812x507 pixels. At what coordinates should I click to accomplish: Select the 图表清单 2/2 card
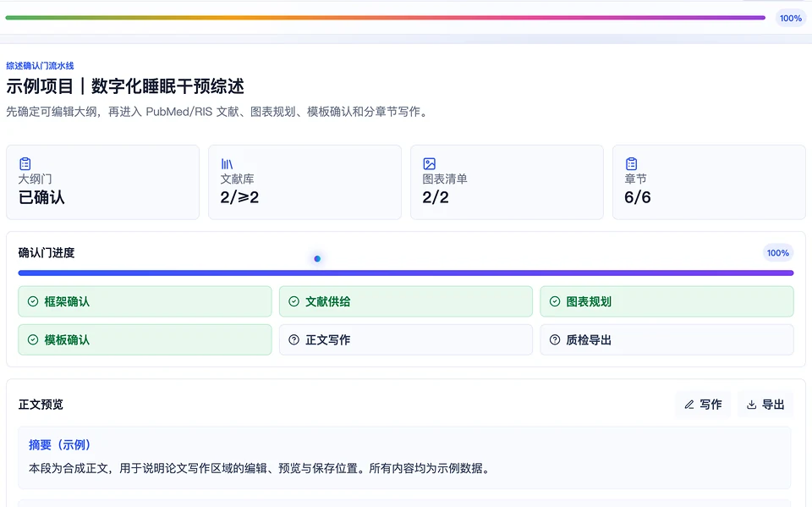[507, 183]
